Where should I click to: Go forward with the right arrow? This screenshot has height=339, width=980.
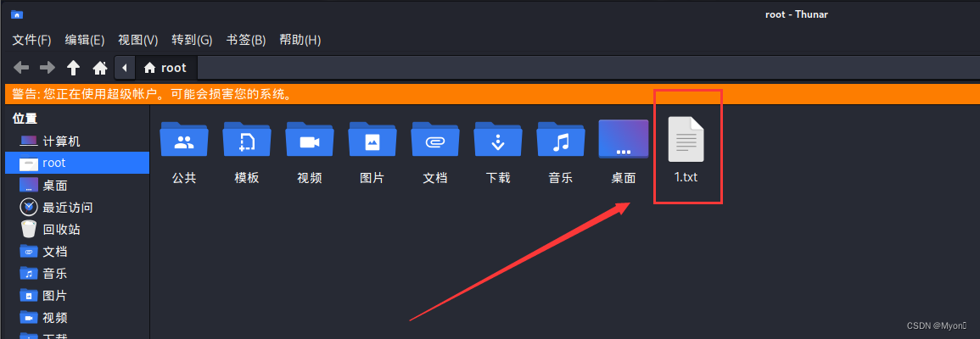pos(48,68)
